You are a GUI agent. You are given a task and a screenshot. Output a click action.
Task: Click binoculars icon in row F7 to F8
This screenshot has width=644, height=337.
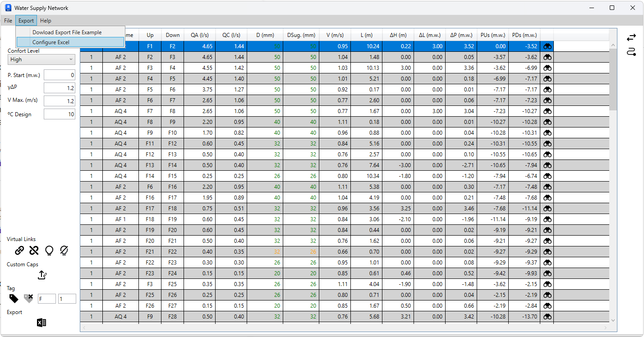click(547, 111)
